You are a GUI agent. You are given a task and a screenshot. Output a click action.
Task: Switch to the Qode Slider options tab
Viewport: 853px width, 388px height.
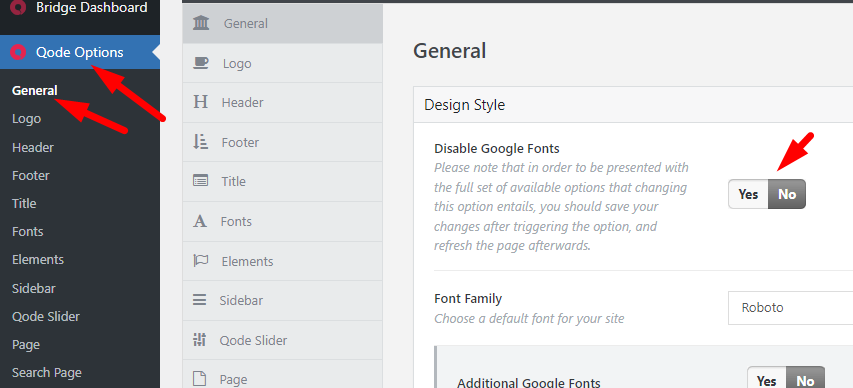(282, 340)
